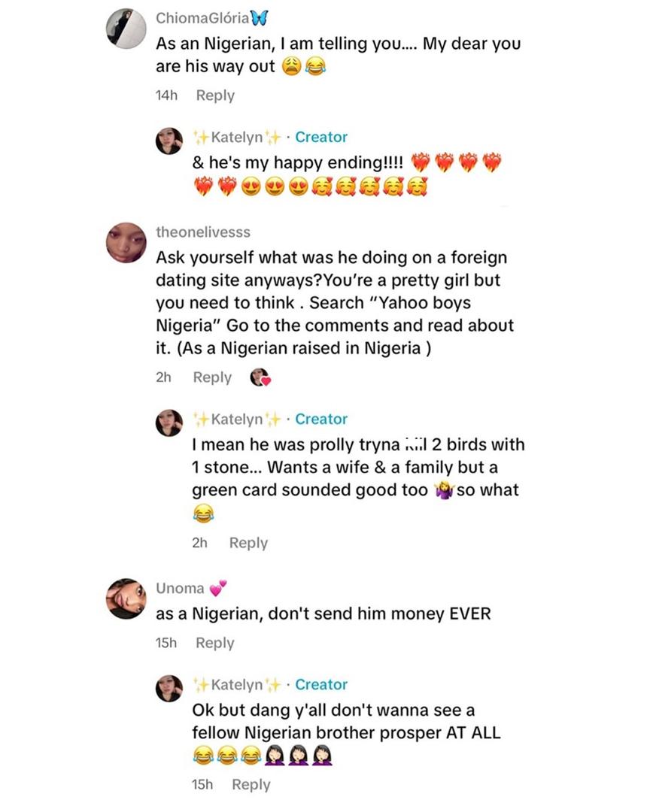Click ChiomaGlória's profile avatar
This screenshot has height=812, width=650.
[x=126, y=29]
